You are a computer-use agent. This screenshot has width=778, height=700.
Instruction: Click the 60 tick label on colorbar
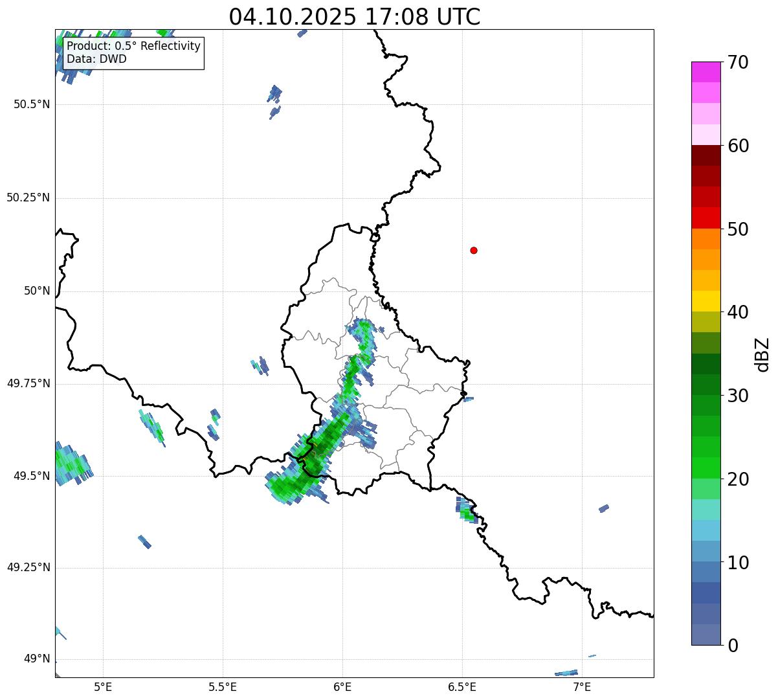click(738, 146)
